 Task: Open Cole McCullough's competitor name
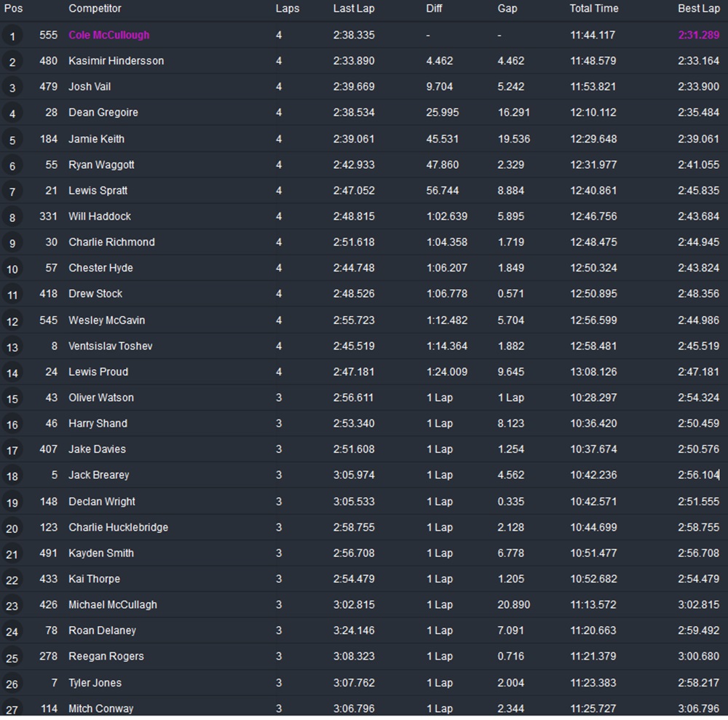(x=109, y=35)
